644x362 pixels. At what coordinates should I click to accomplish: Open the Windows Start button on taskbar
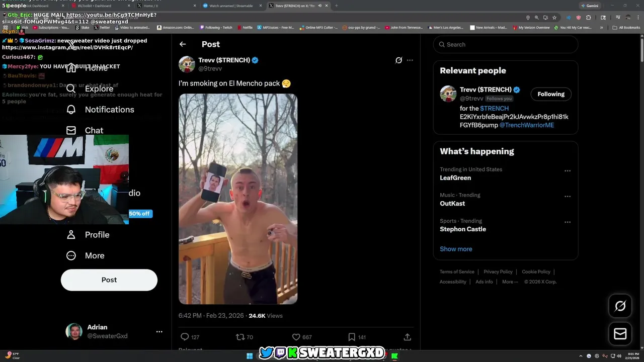[249, 356]
